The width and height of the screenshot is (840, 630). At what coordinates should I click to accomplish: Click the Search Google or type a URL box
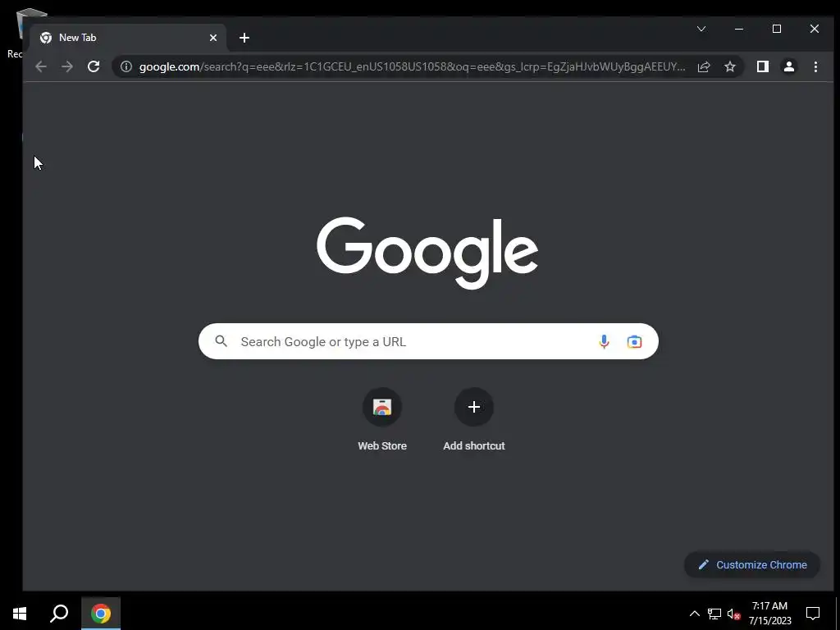[x=428, y=341]
